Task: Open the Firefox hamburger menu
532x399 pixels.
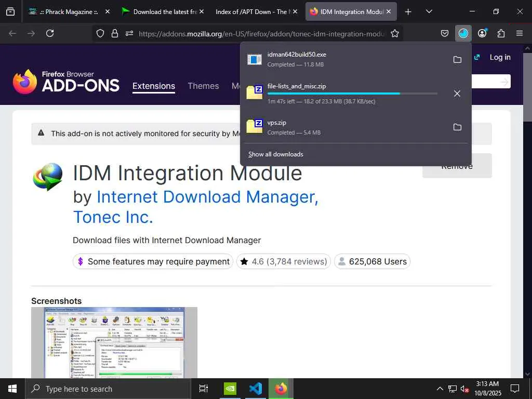Action: pos(520,33)
